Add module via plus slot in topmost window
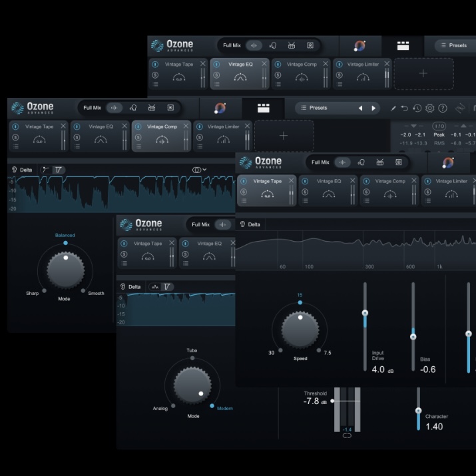476x476 pixels. (424, 74)
